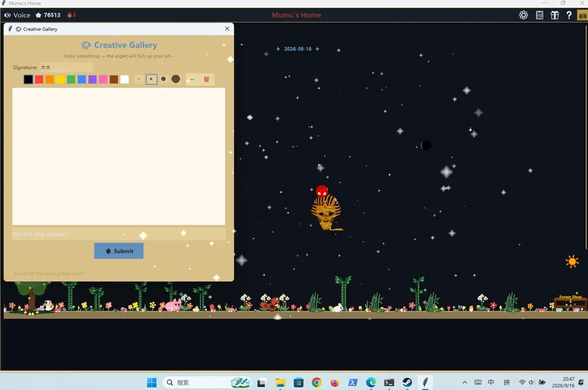Image resolution: width=588 pixels, height=390 pixels.
Task: Open Task View on the taskbar
Action: [261, 382]
